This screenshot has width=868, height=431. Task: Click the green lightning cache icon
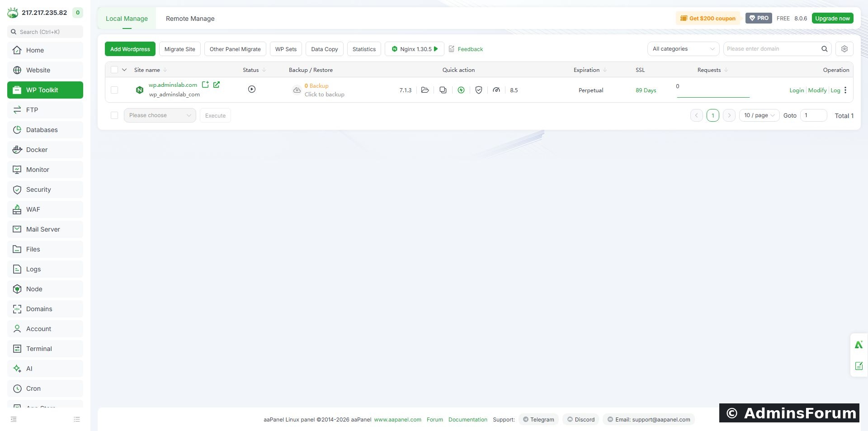tap(461, 90)
